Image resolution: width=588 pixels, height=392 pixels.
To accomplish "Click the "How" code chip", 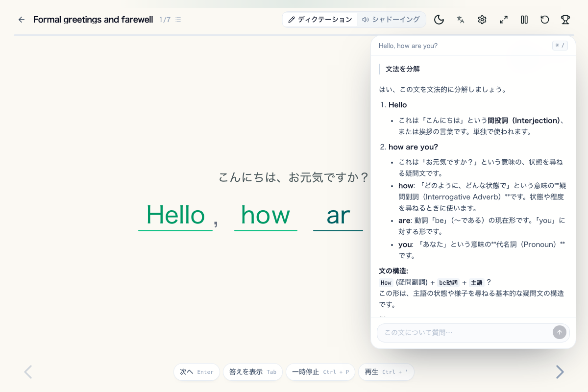I will [386, 283].
